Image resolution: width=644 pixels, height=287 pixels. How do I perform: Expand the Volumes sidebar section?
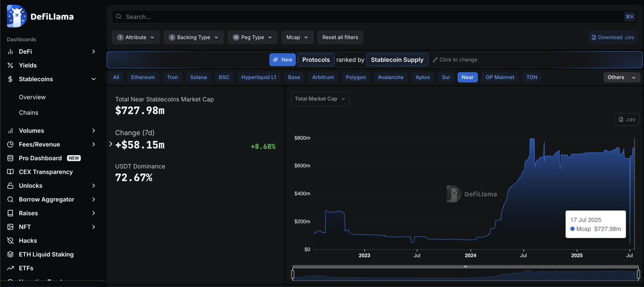point(93,131)
